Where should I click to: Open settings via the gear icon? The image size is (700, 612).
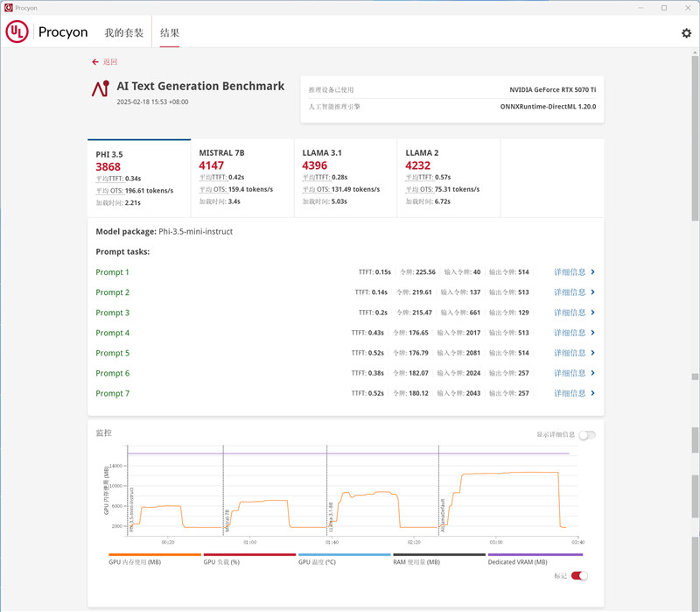pyautogui.click(x=686, y=32)
